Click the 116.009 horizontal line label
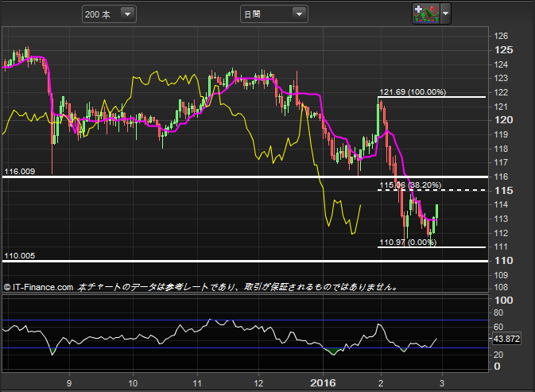This screenshot has width=535, height=392. point(19,172)
